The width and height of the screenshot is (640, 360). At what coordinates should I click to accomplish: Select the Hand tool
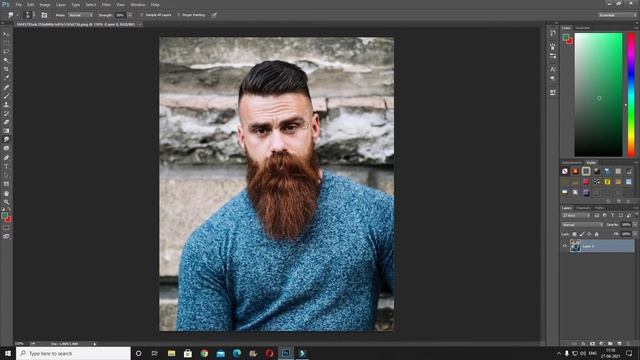click(6, 193)
